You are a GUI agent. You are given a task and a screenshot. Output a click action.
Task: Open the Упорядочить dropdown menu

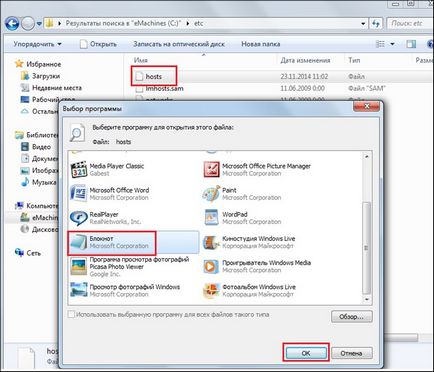click(x=37, y=44)
